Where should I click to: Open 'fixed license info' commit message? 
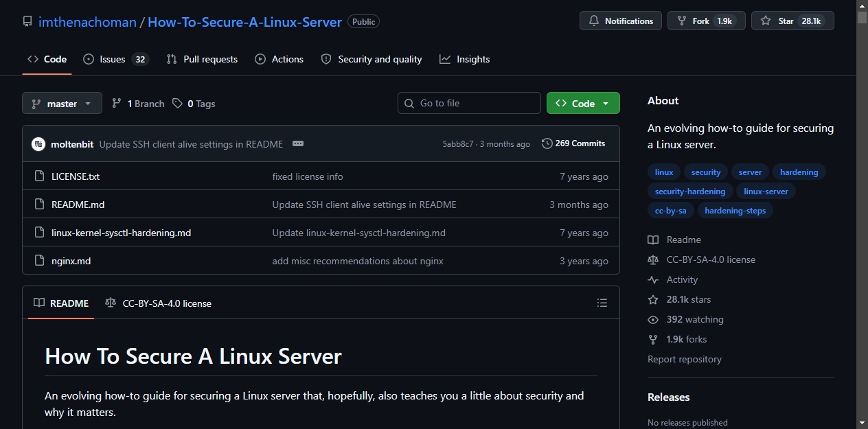(x=308, y=176)
